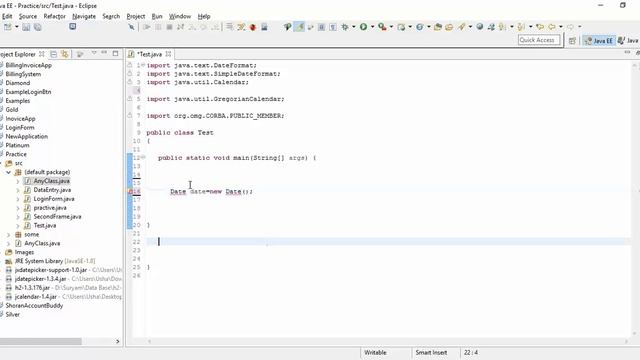Select the JRE System Library entry
The height and width of the screenshot is (360, 640).
tap(55, 261)
